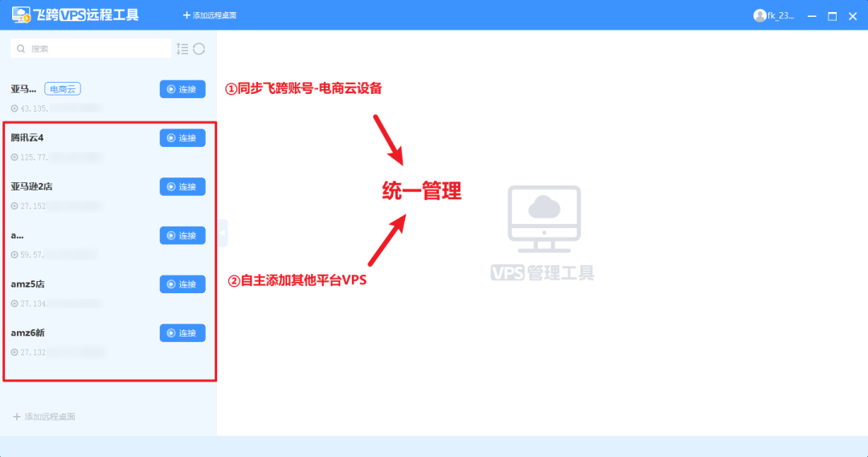This screenshot has height=457, width=868.
Task: Click the 125.77 IP address text
Action: point(34,157)
